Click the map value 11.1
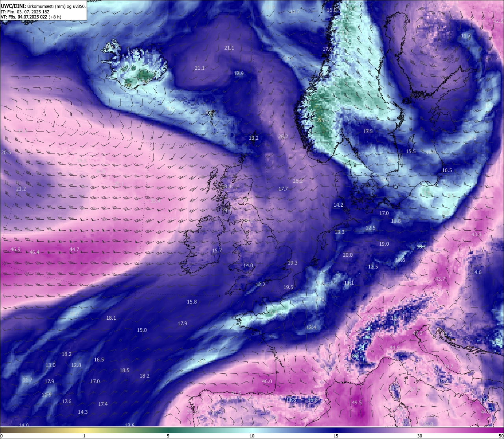The image size is (504, 439). 349,283
